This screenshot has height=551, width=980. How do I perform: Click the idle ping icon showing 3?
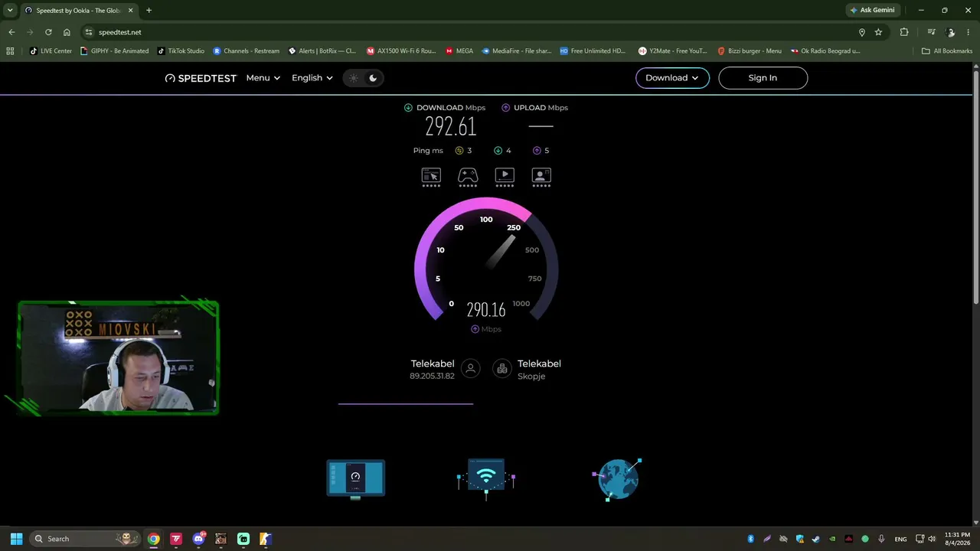click(459, 151)
